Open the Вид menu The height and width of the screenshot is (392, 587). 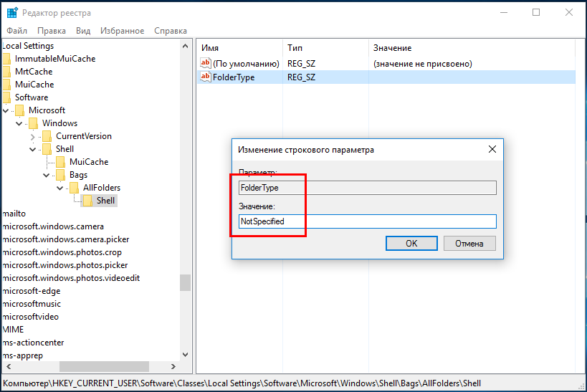[83, 31]
